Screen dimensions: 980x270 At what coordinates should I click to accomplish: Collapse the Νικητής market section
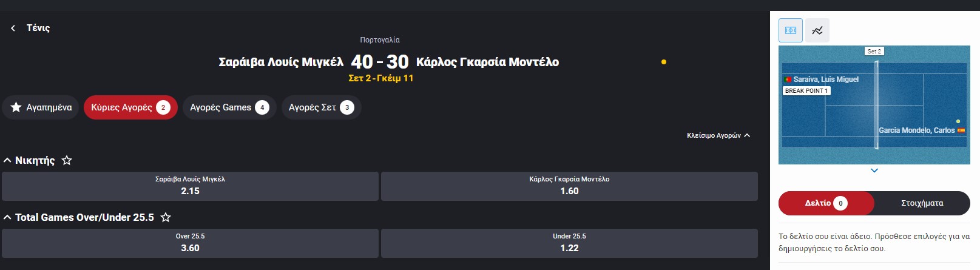[x=7, y=160]
